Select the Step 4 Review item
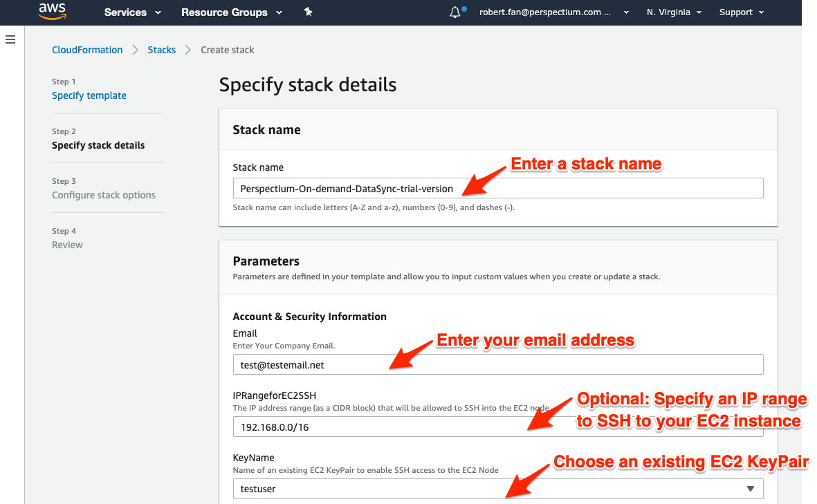The height and width of the screenshot is (504, 817). 67,245
